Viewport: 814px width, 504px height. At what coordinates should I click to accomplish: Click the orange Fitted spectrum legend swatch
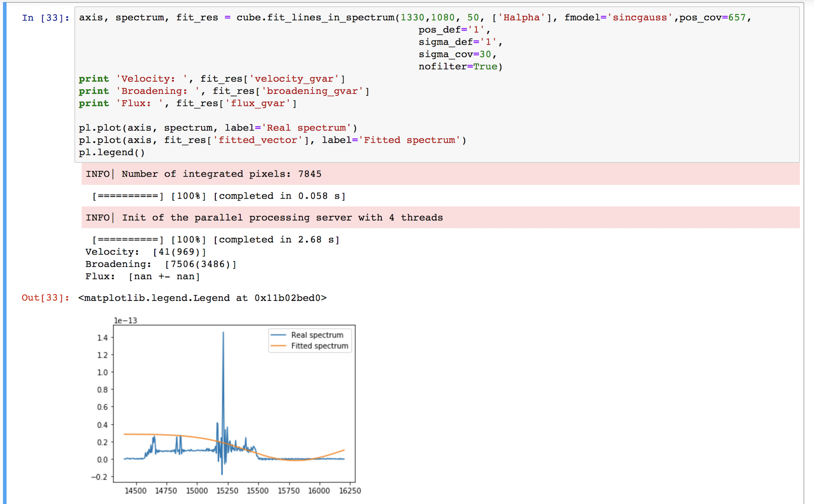tap(278, 346)
